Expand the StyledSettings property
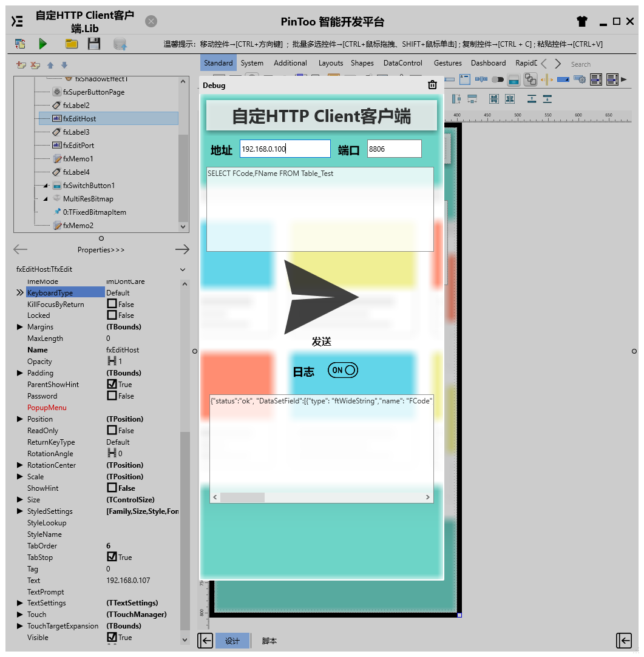The image size is (644, 657). click(x=19, y=511)
